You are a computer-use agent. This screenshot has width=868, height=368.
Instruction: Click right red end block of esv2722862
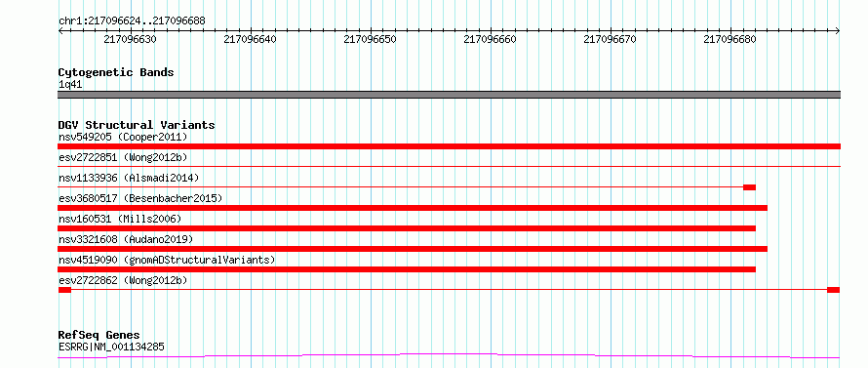834,290
